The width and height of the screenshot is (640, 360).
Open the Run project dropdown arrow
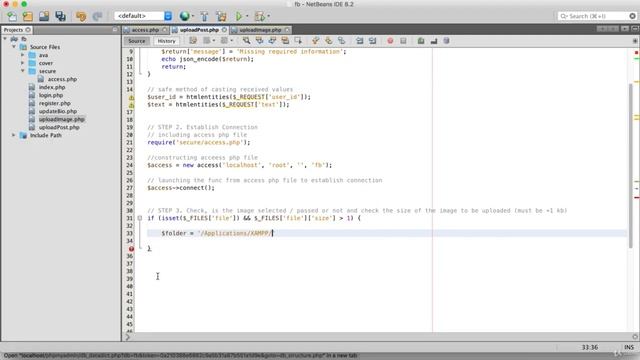247,16
